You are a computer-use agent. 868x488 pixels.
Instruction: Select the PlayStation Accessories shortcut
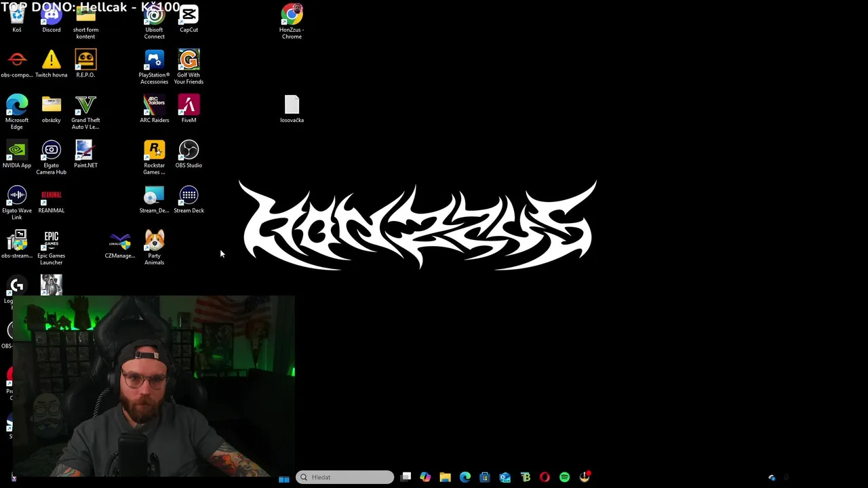coord(154,68)
